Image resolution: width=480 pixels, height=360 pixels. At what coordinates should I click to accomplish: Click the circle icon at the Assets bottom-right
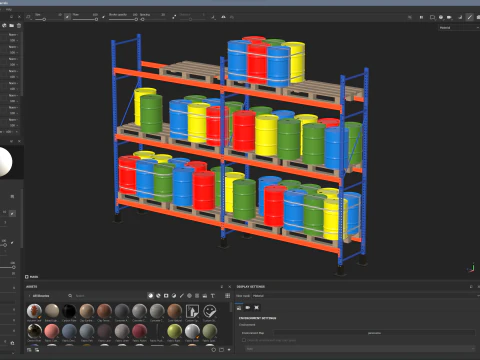coord(214,350)
